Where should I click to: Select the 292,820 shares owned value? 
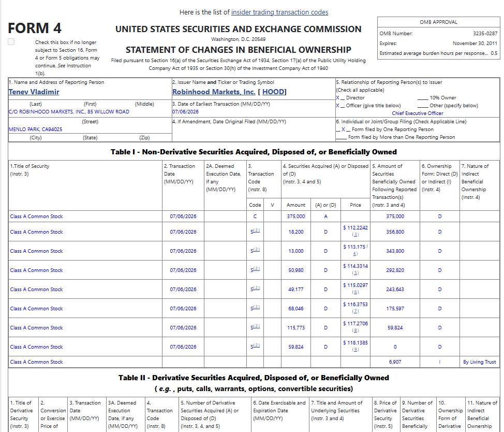point(395,270)
